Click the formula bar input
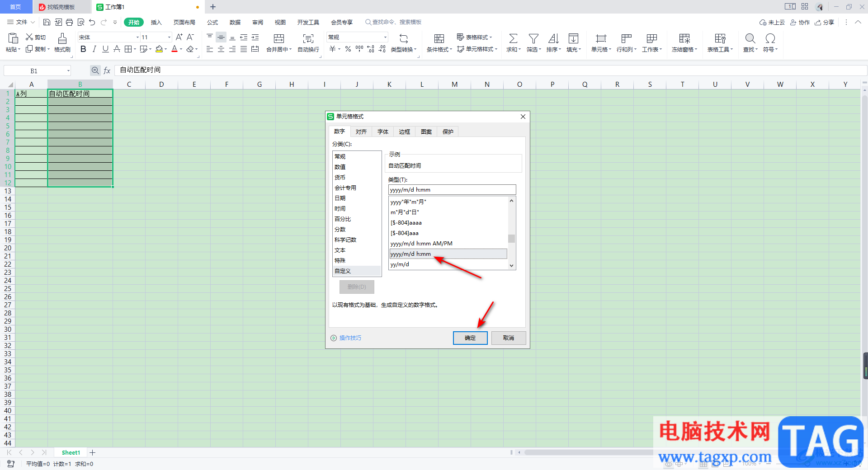This screenshot has width=868, height=470. pos(491,70)
